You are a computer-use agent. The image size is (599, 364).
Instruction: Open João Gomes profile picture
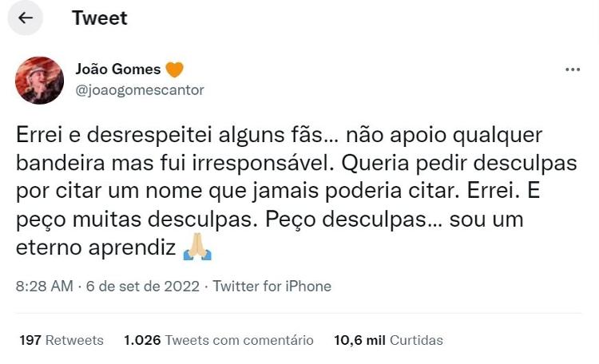(x=40, y=80)
